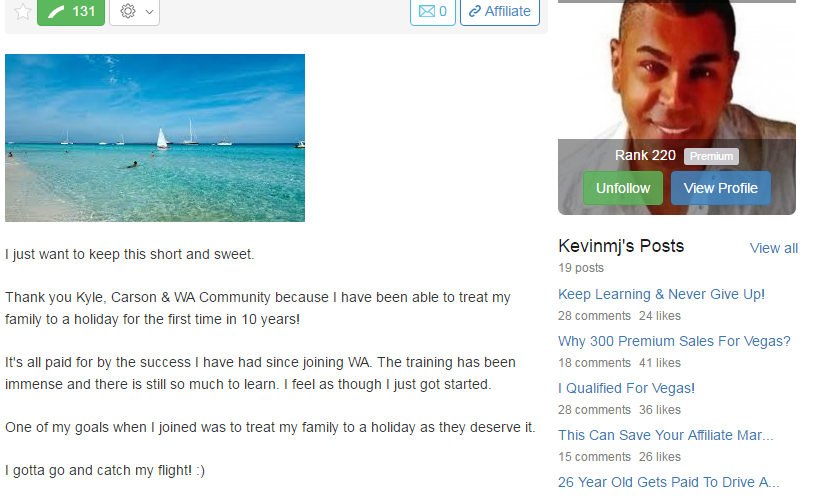Click the Affiliate link button
838x497 pixels.
pyautogui.click(x=500, y=11)
